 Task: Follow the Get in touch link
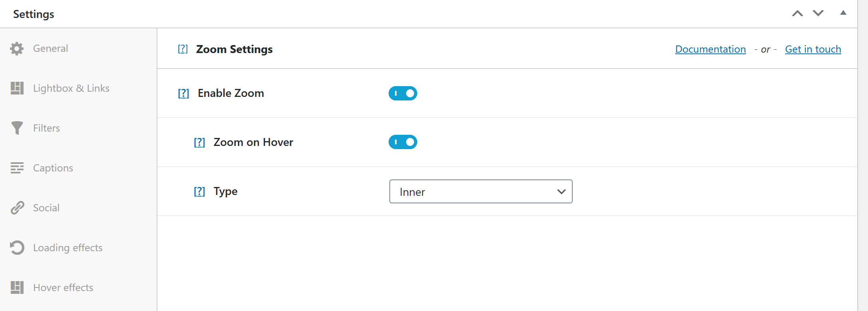813,49
